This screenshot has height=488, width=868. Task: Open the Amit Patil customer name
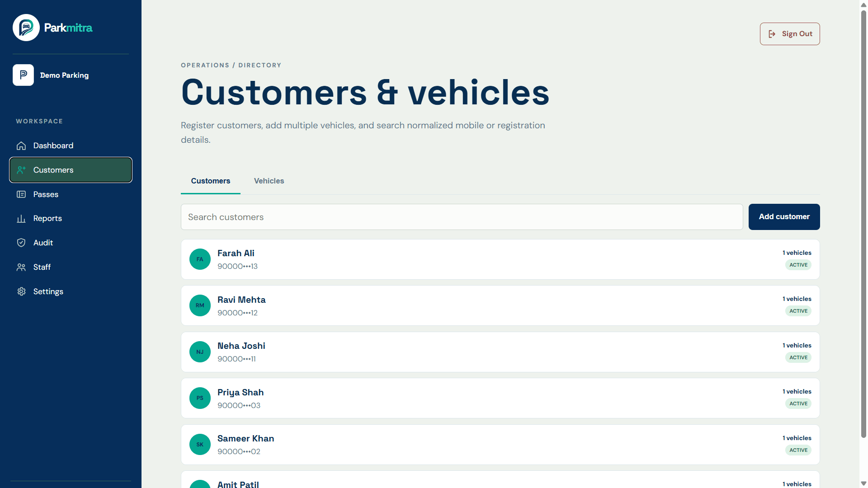pos(238,484)
